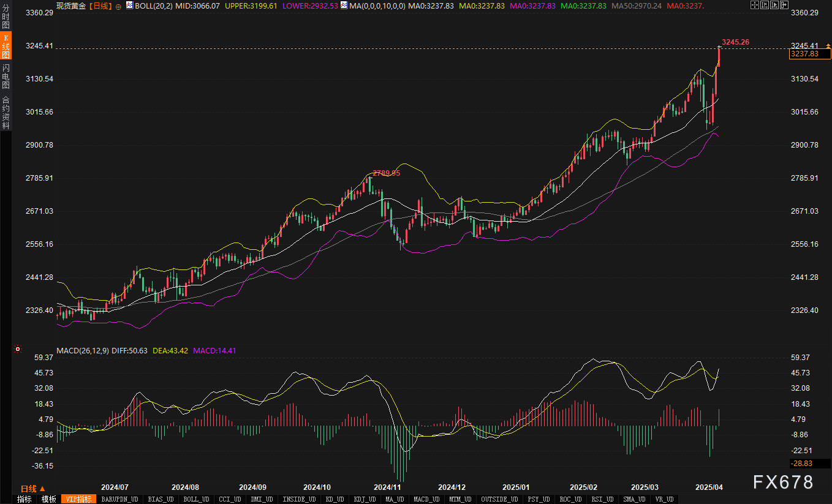
Task: Click the orange circle icon beside 日线 title
Action: [118, 6]
